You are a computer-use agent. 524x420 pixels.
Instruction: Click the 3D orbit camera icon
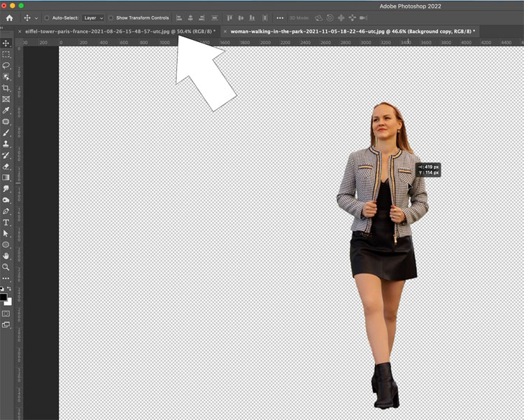click(x=319, y=18)
